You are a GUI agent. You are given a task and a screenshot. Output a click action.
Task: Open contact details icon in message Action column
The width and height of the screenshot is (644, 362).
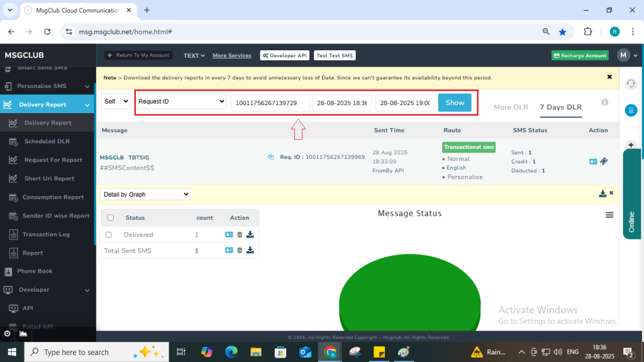coord(593,162)
